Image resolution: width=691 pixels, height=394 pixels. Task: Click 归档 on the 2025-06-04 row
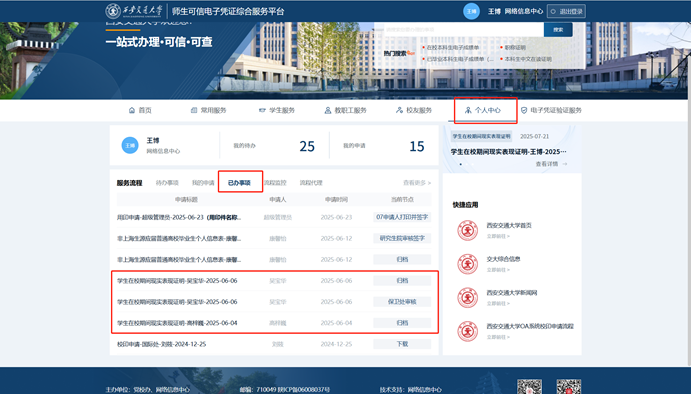[402, 323]
